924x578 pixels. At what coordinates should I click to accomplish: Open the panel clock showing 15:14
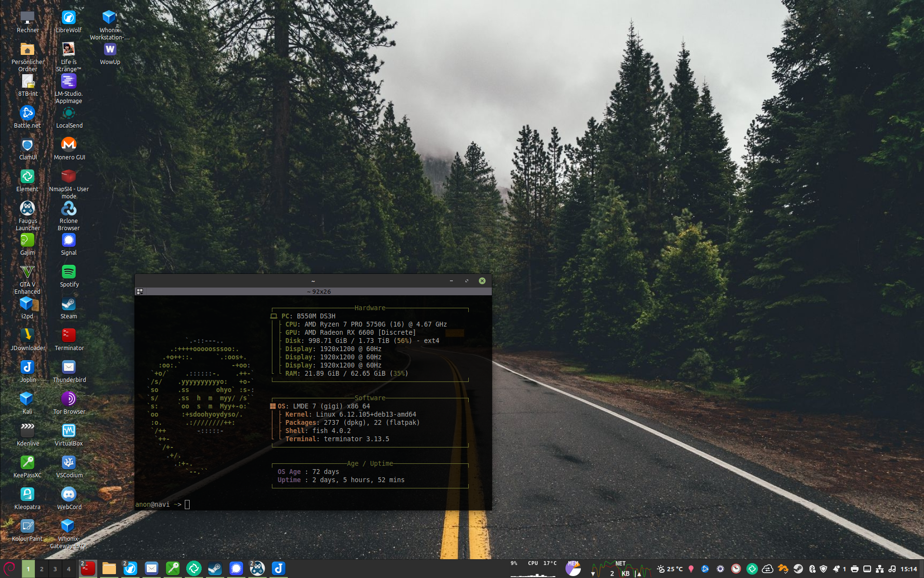(909, 569)
